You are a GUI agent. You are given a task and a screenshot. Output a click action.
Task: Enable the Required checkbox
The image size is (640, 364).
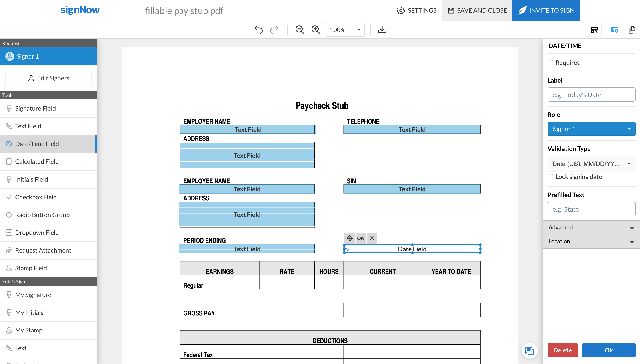click(550, 63)
